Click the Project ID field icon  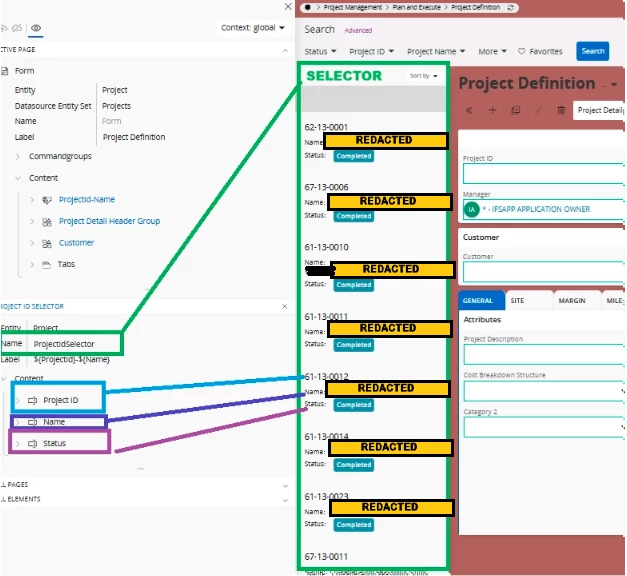click(x=32, y=400)
